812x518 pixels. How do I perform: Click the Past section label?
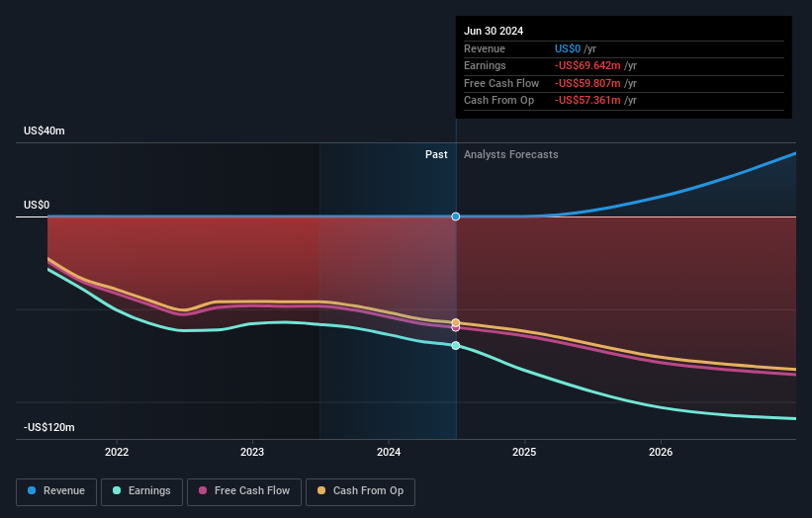[x=436, y=155]
